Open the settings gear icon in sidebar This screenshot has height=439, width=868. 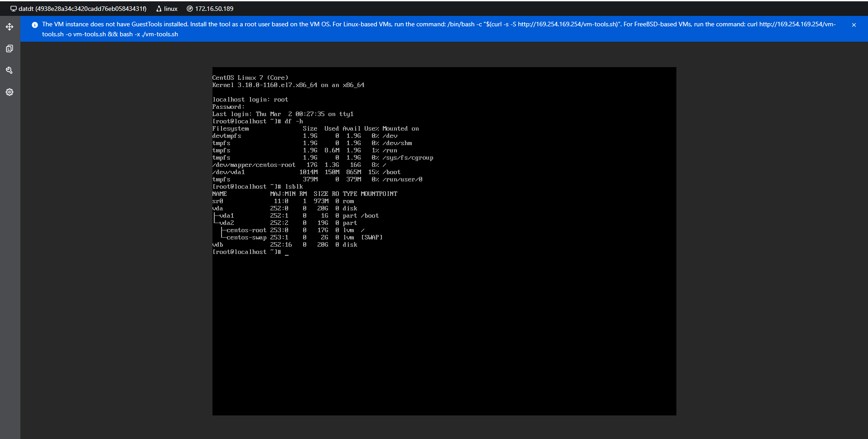pos(10,92)
